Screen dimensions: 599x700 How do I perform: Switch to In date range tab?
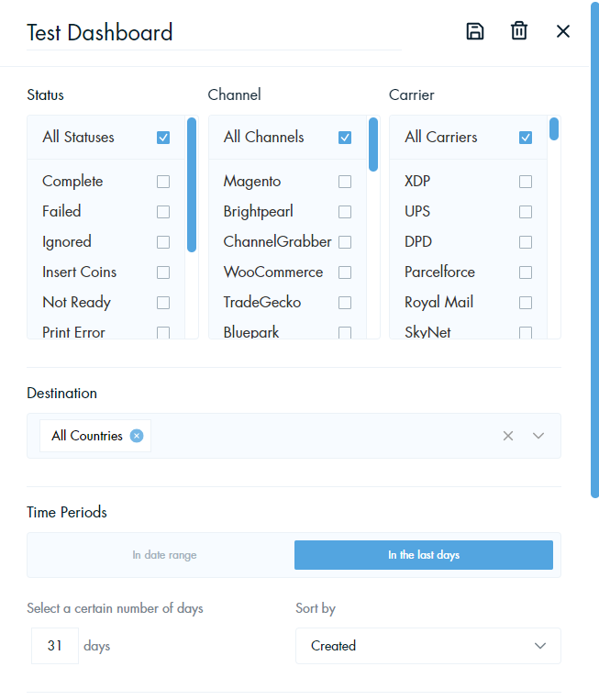point(164,555)
